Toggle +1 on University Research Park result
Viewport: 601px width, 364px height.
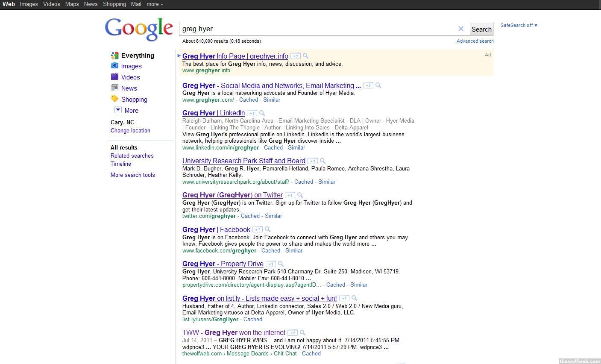point(312,161)
